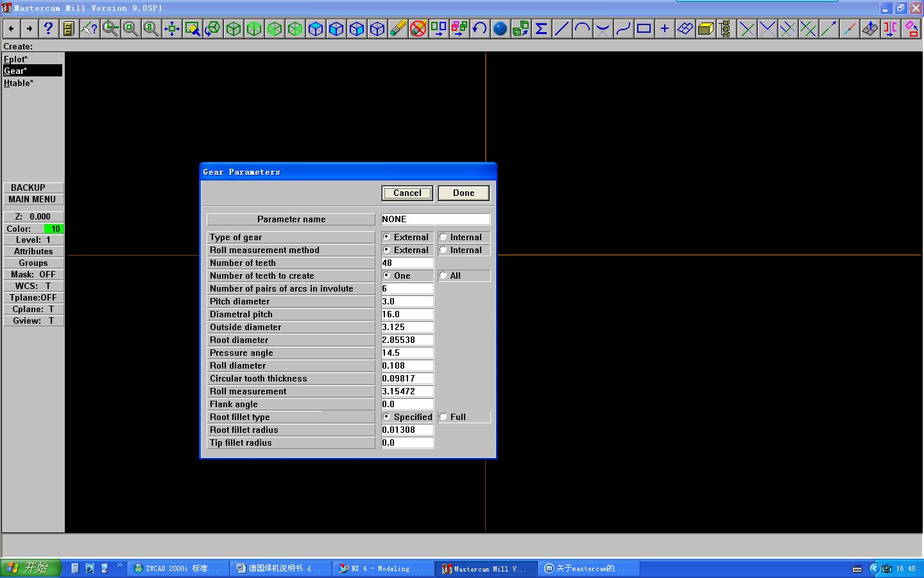Click the cursor-with-question-mark help icon
The image size is (924, 578).
pyautogui.click(x=89, y=28)
